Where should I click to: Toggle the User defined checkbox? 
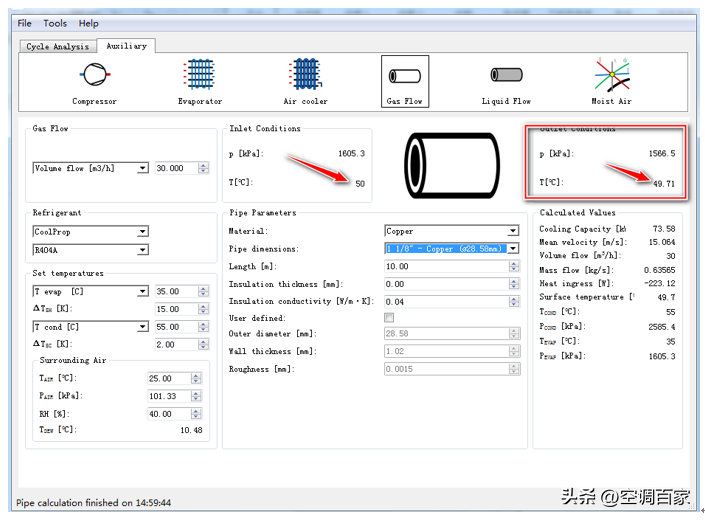coord(389,318)
